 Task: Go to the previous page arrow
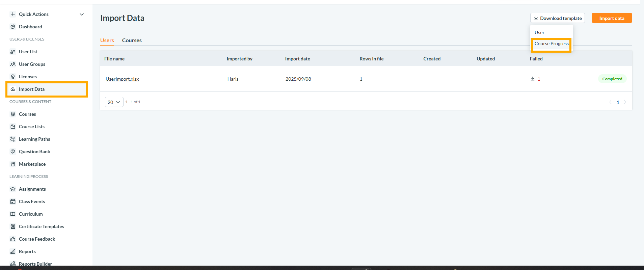point(610,102)
